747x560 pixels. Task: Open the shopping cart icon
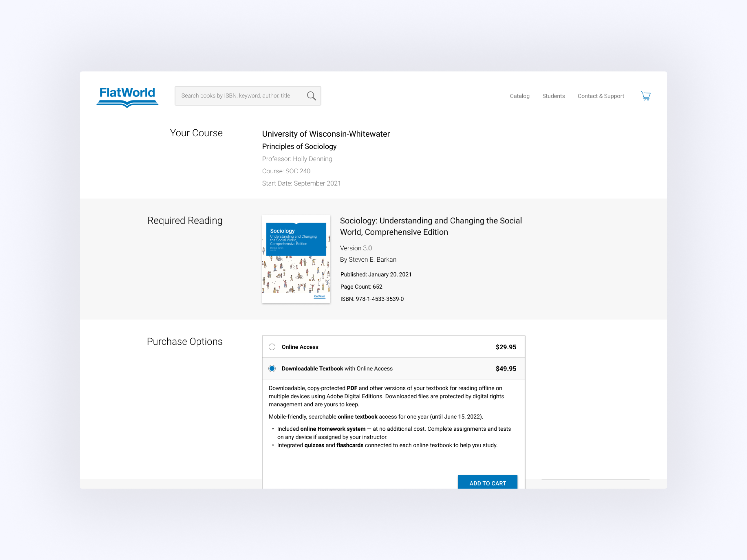pos(646,96)
